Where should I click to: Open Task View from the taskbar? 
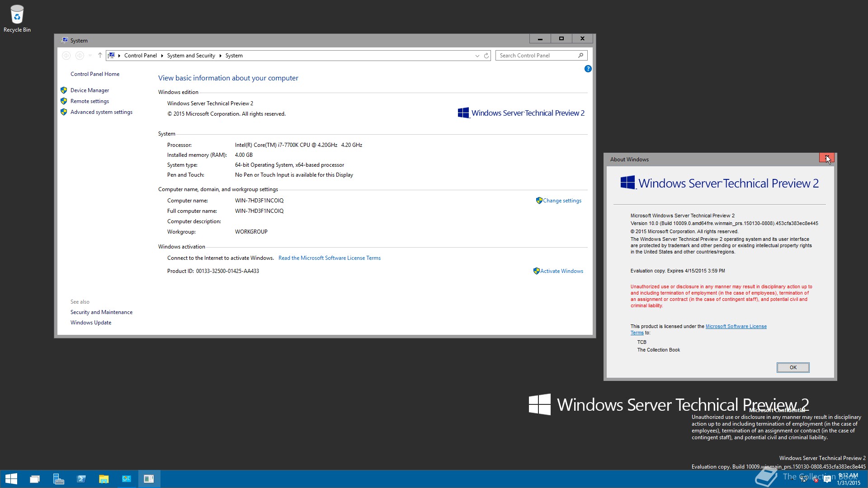tap(35, 479)
